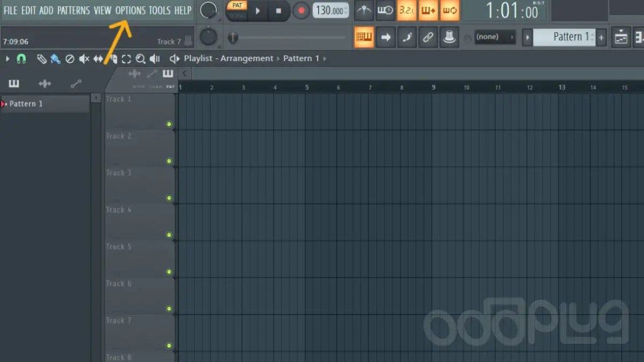Click the Pattern 1 breadcrumb label

pos(301,58)
